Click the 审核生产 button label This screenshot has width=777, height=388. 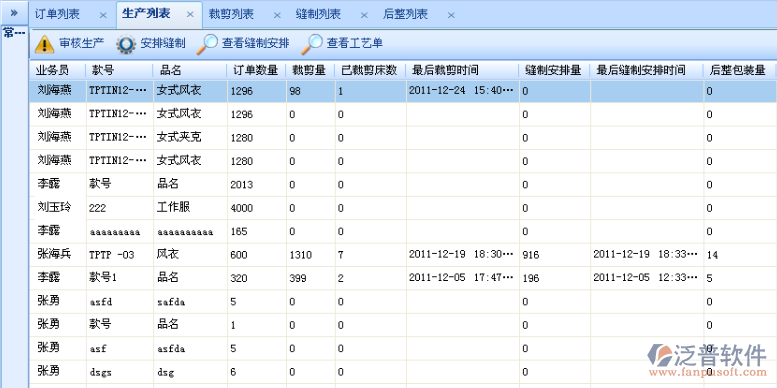[x=82, y=44]
